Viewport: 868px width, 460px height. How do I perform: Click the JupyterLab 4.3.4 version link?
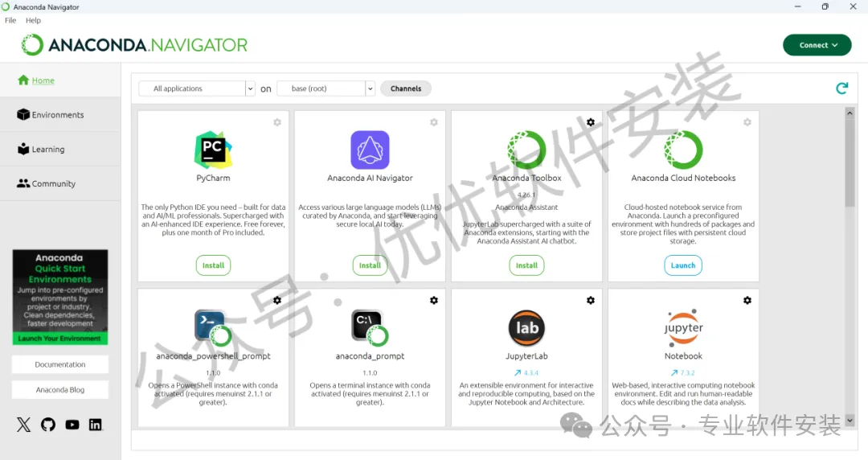(526, 373)
